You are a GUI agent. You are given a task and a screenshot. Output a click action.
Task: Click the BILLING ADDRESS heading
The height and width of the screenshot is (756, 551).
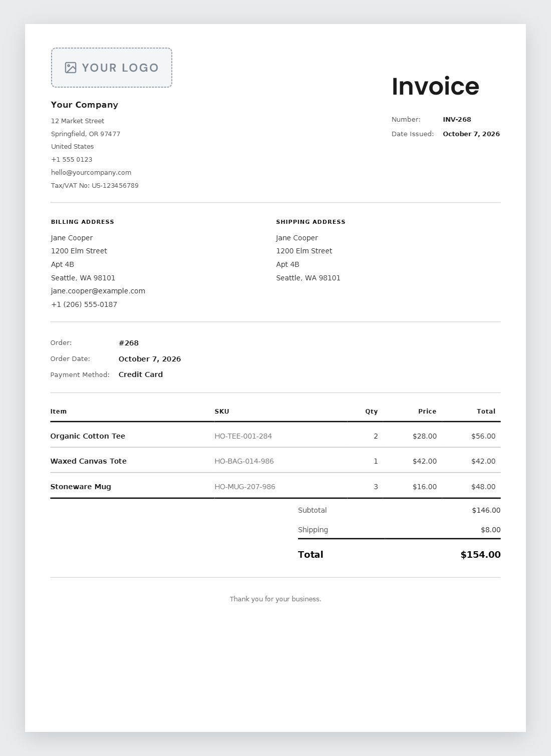point(83,222)
